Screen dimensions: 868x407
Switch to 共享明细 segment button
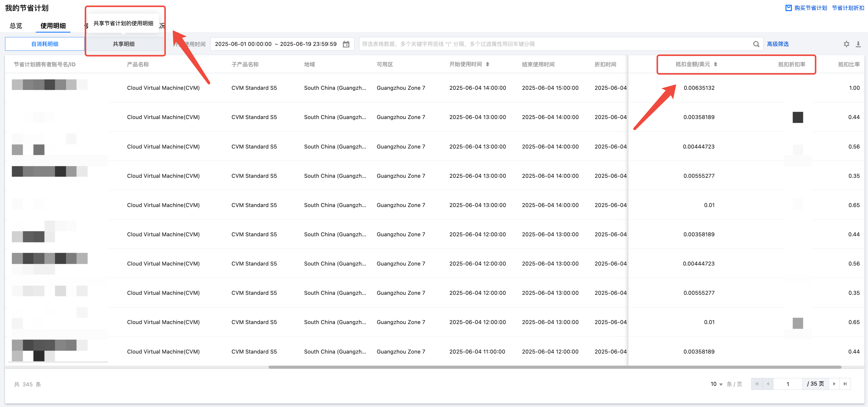pos(124,44)
